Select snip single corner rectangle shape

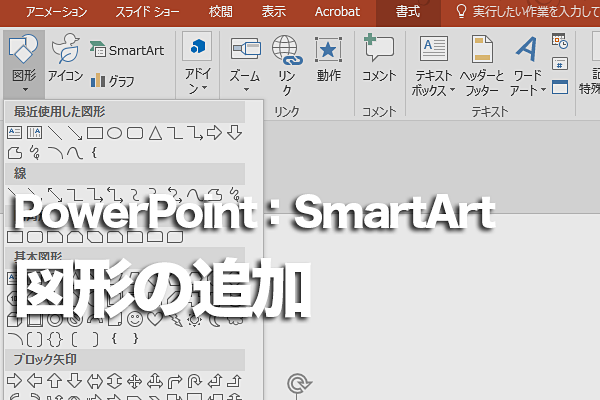[x=55, y=237]
